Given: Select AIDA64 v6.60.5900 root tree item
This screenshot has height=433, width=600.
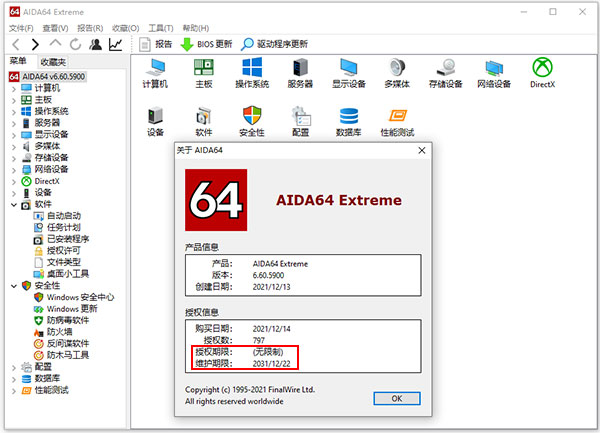Looking at the screenshot, I should point(47,77).
